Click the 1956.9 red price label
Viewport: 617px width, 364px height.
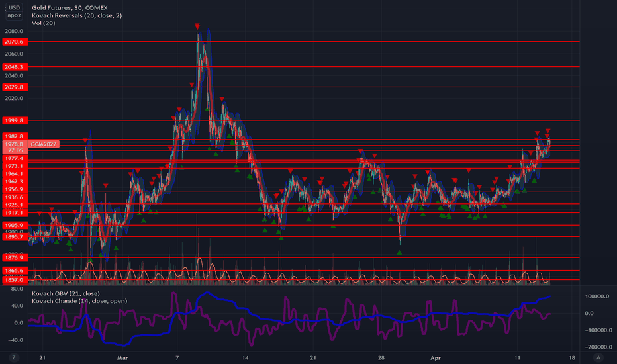(14, 189)
